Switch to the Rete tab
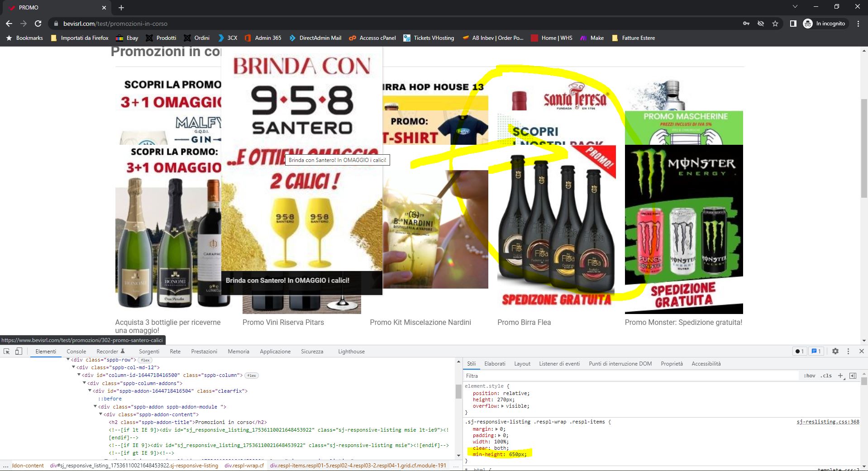This screenshot has width=868, height=471. pyautogui.click(x=175, y=352)
